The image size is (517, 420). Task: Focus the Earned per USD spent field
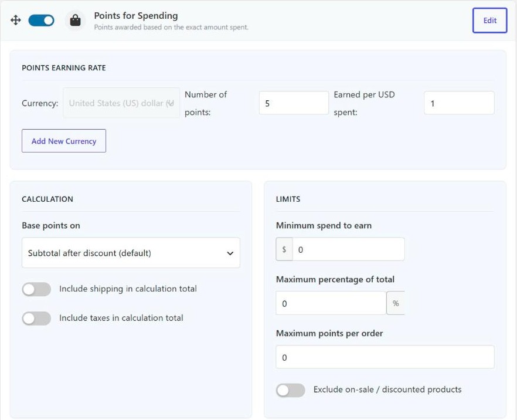point(459,103)
